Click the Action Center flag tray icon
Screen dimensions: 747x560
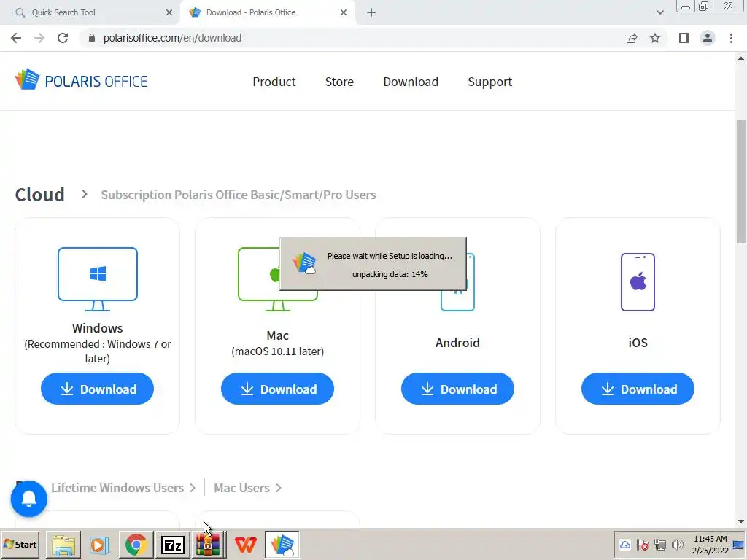(x=642, y=545)
